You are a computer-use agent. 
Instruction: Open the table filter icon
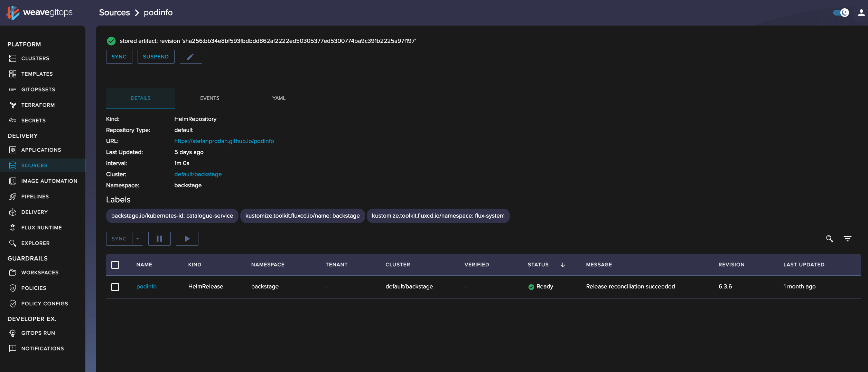pos(848,239)
